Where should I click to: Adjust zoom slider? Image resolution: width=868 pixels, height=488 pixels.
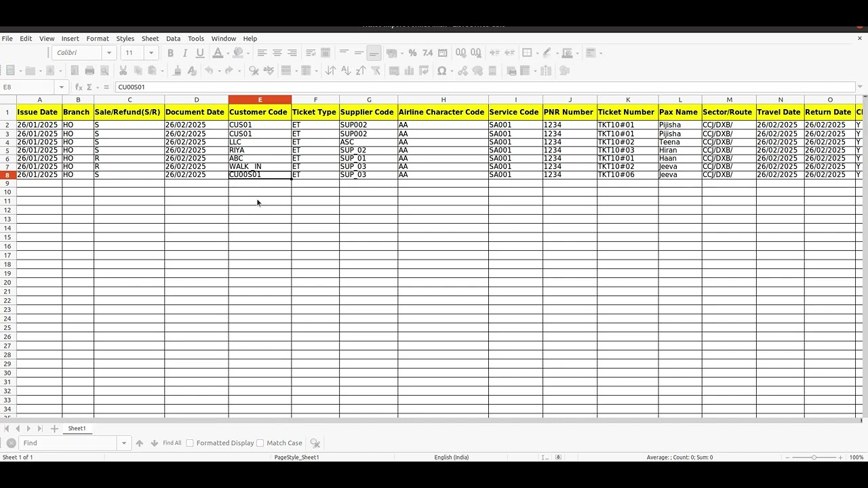pyautogui.click(x=814, y=457)
